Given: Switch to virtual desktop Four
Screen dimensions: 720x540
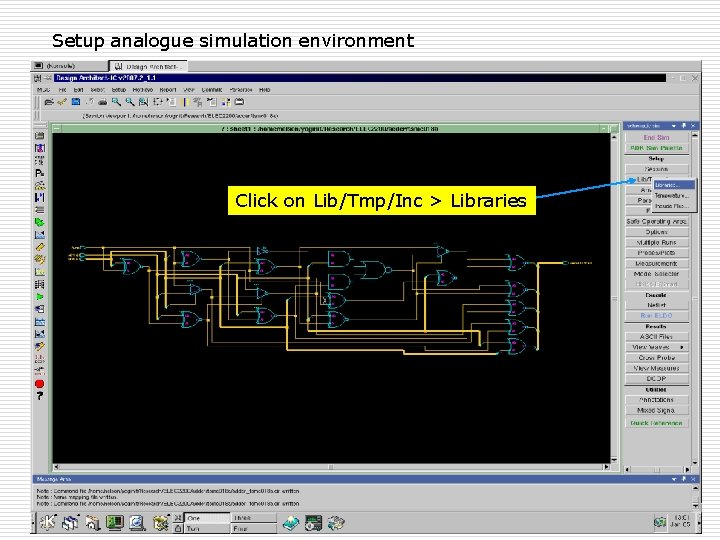Looking at the screenshot, I should [253, 529].
